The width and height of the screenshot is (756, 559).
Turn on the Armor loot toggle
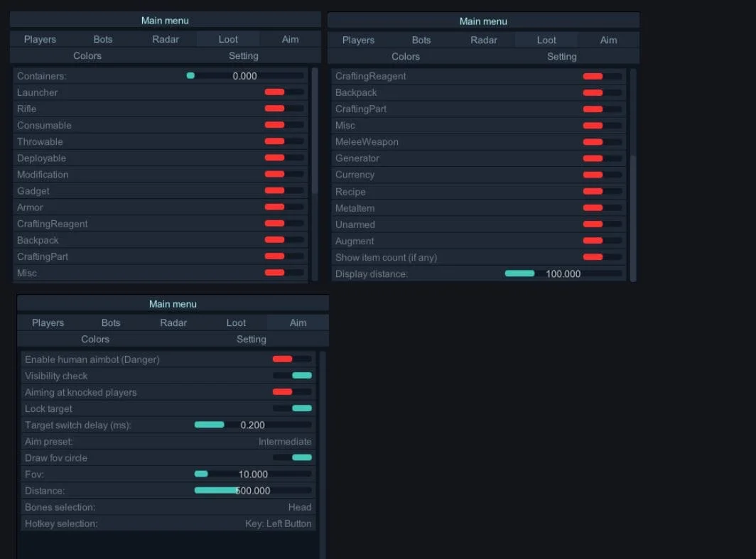pyautogui.click(x=283, y=207)
